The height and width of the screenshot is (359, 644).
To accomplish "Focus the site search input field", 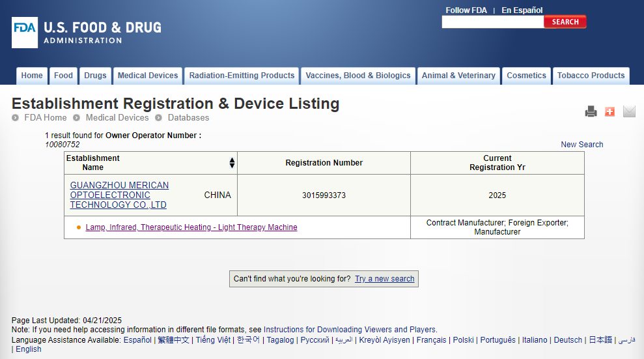I will 493,22.
